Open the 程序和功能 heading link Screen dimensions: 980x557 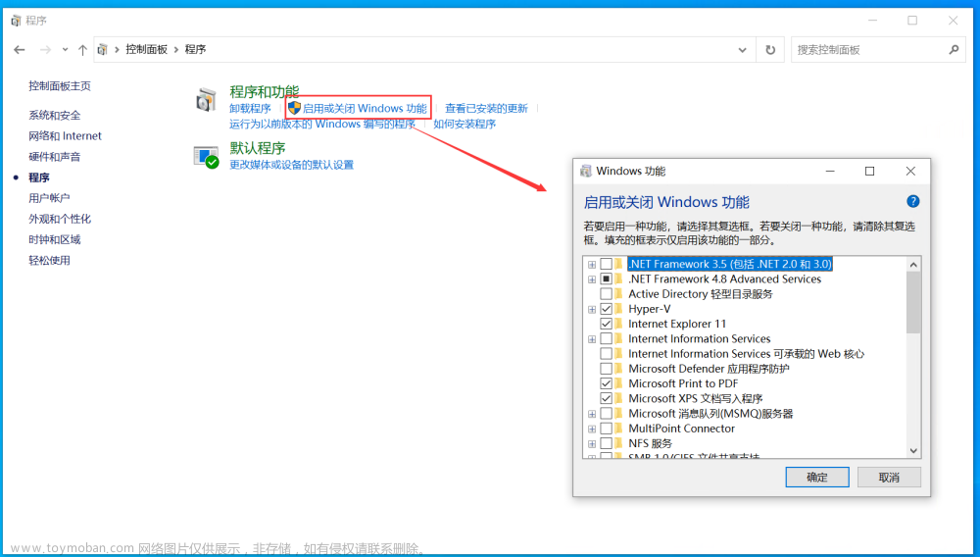265,92
